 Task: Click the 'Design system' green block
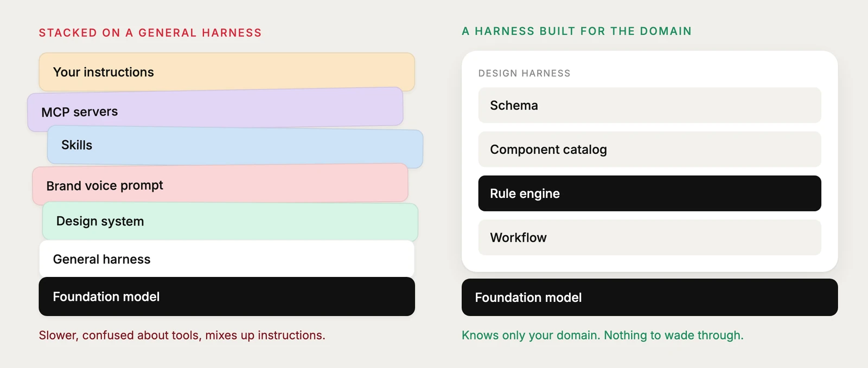[230, 222]
